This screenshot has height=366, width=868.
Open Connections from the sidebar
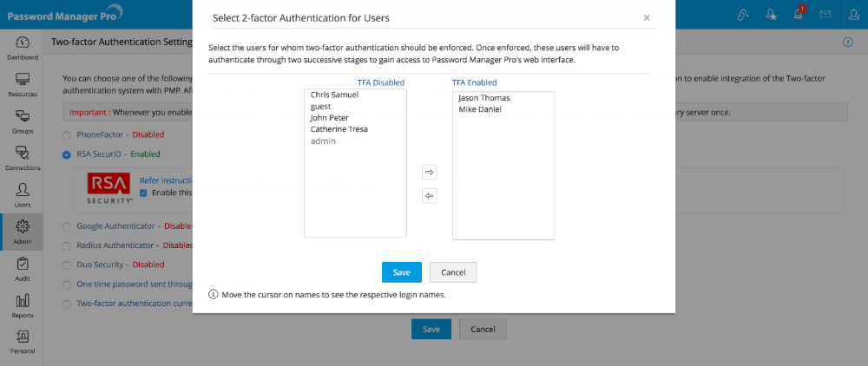click(x=23, y=157)
